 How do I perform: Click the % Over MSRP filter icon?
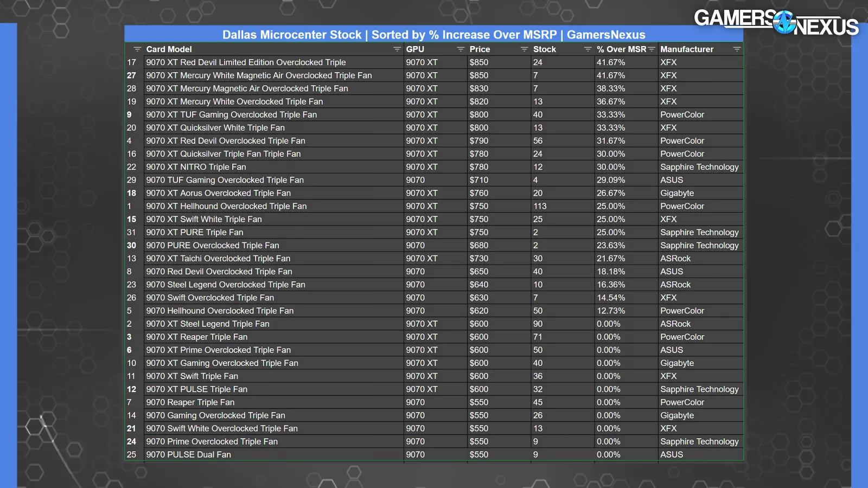pyautogui.click(x=652, y=49)
